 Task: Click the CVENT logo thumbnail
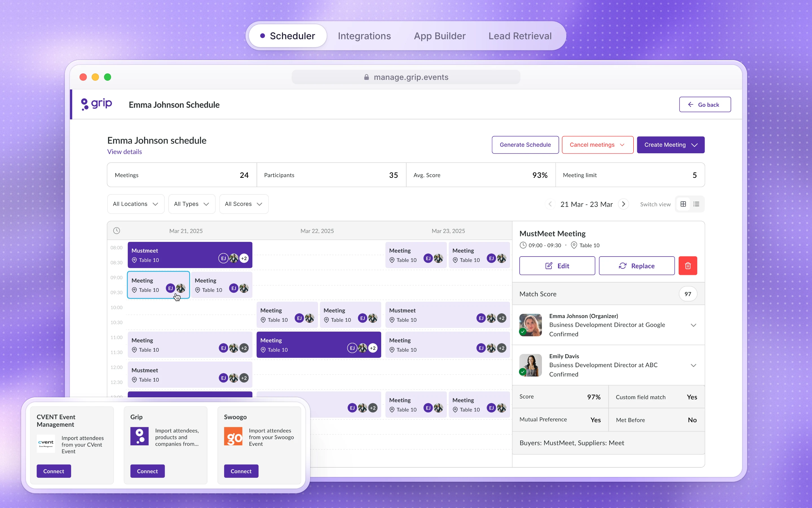coord(46,443)
